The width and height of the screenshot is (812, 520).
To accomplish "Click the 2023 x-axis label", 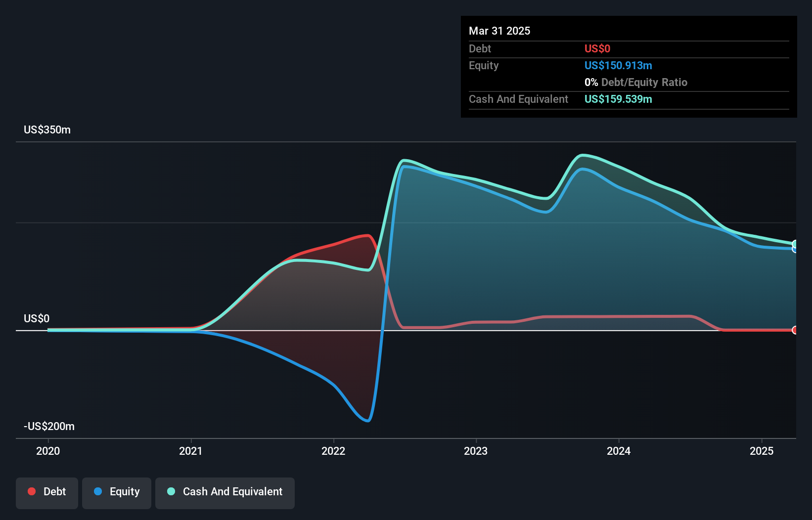I will (476, 451).
